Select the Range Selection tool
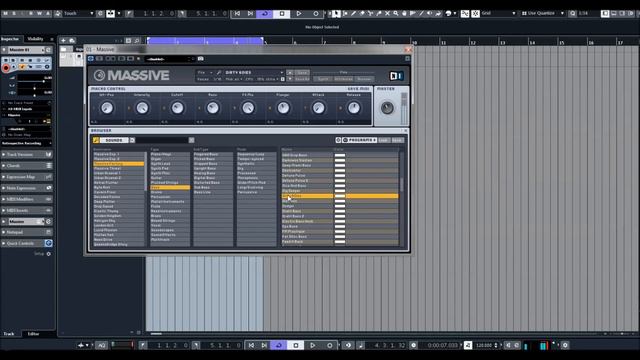Image resolution: width=640 pixels, height=360 pixels. pyautogui.click(x=345, y=13)
